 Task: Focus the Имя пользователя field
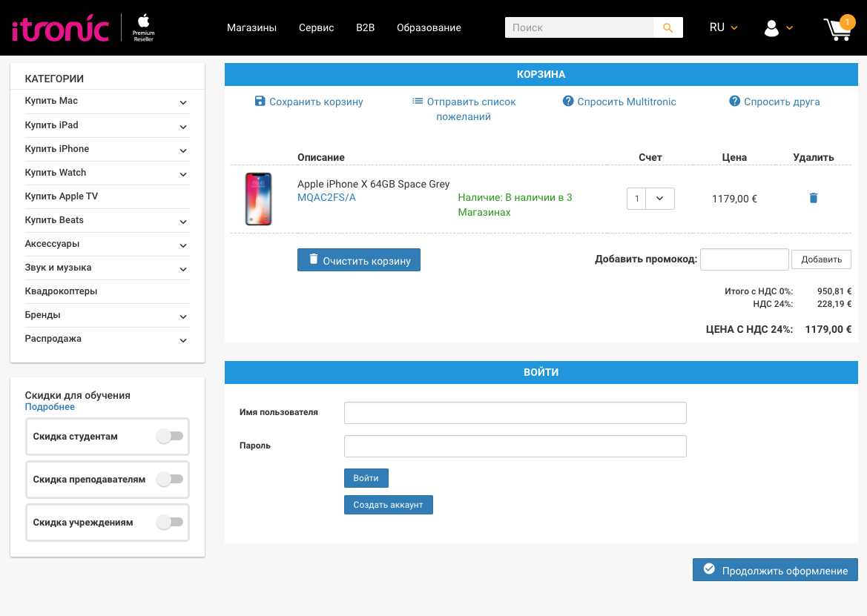(x=515, y=413)
